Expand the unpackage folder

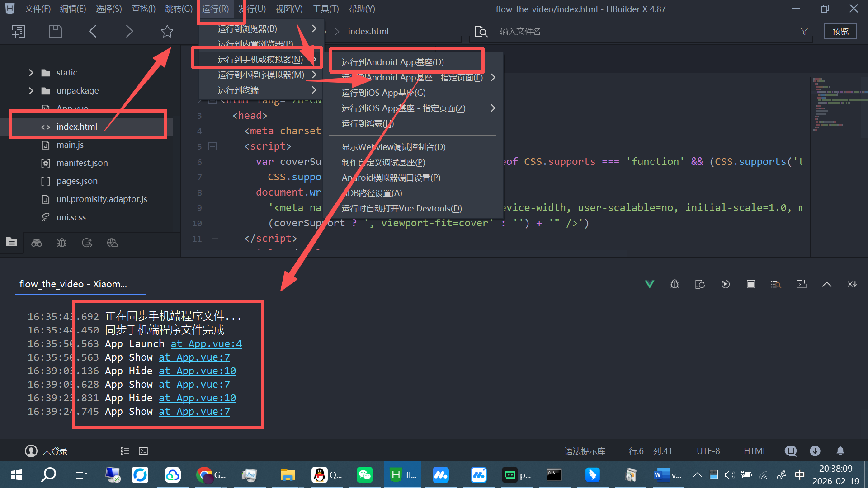[31, 90]
